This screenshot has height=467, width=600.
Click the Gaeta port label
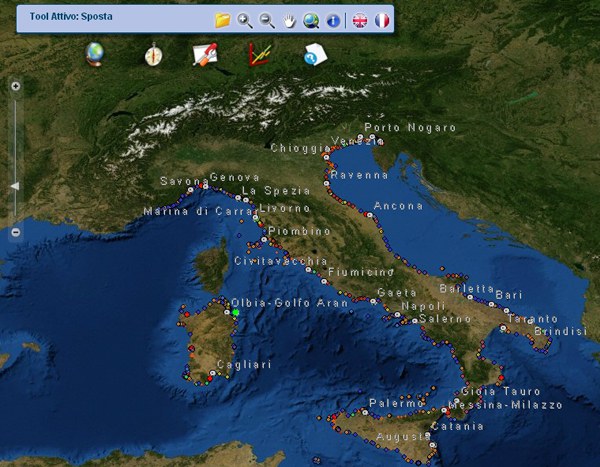397,293
